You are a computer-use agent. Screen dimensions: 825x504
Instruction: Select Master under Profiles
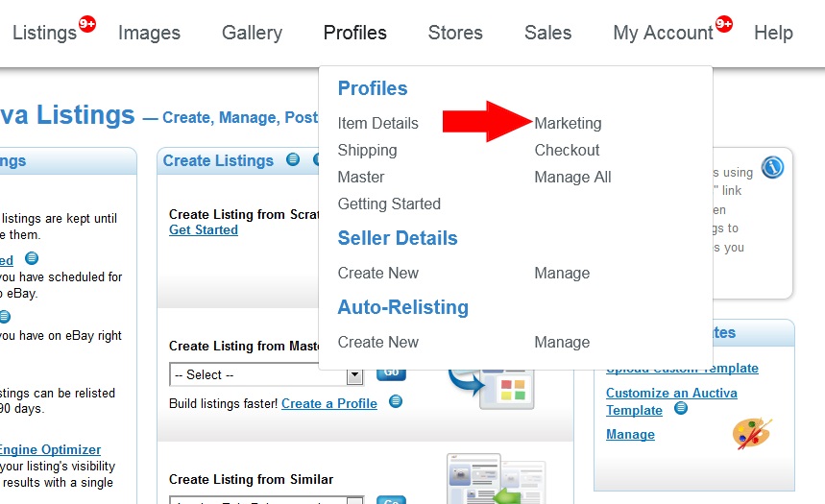click(x=361, y=177)
